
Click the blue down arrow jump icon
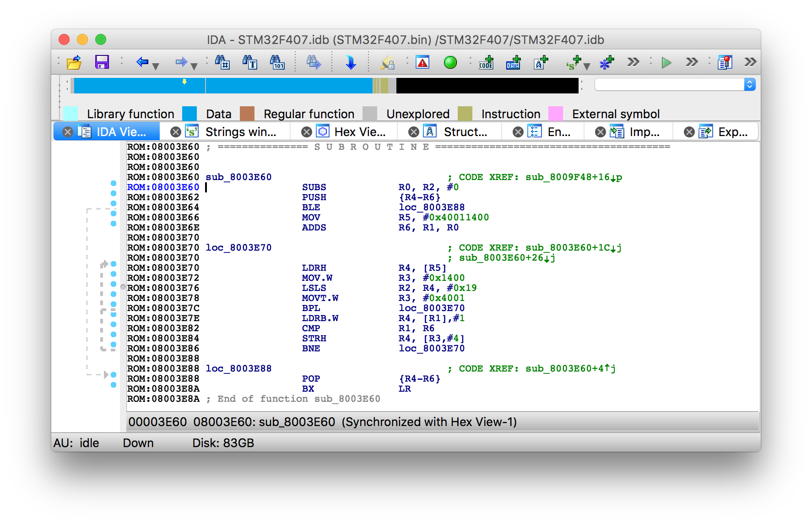pos(351,62)
